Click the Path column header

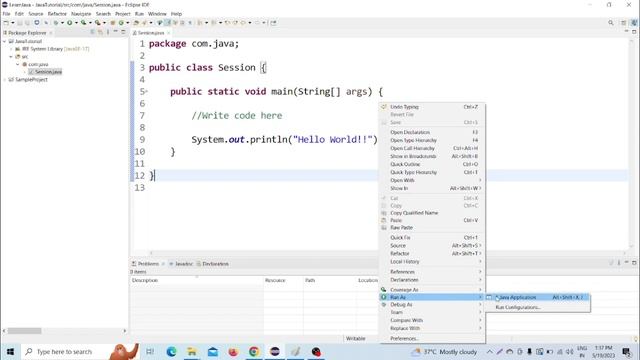pos(329,280)
